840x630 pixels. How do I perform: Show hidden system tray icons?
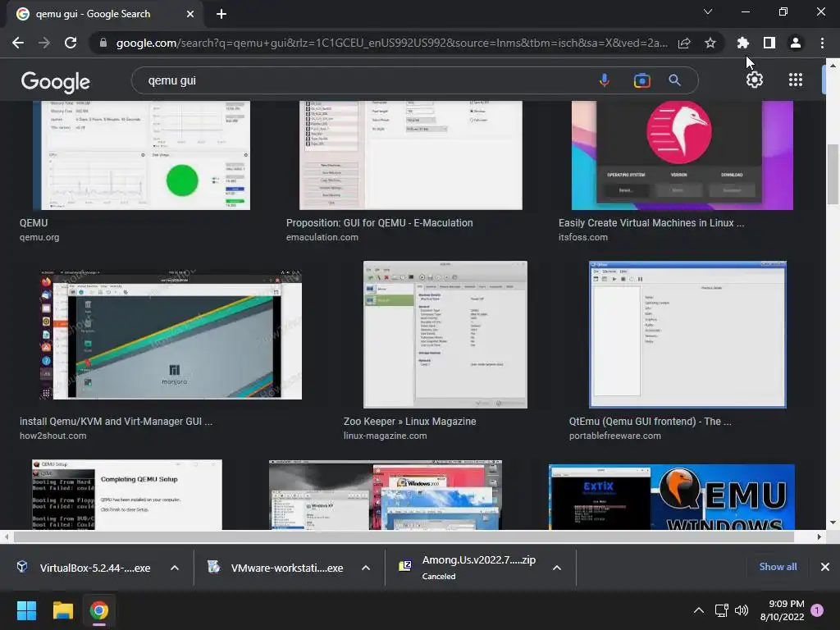[699, 610]
